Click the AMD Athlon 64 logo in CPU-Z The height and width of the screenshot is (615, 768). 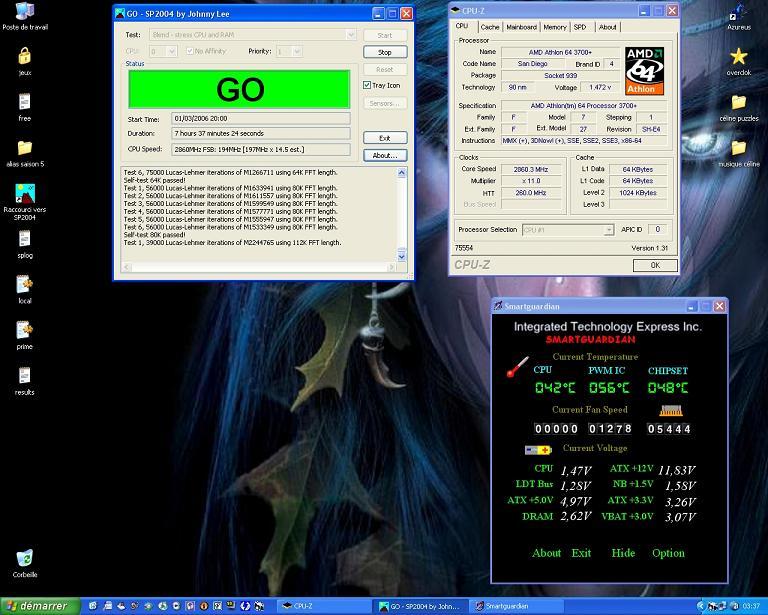(x=644, y=71)
